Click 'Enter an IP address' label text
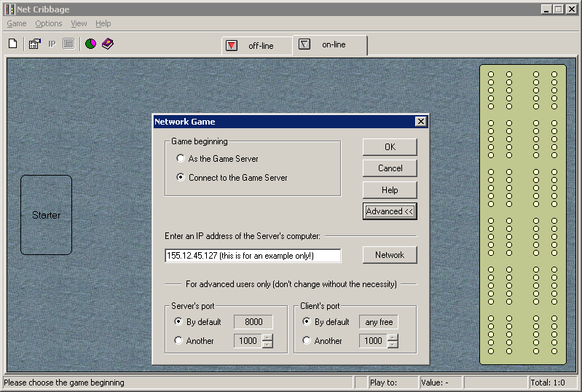This screenshot has width=582, height=392. pos(243,236)
